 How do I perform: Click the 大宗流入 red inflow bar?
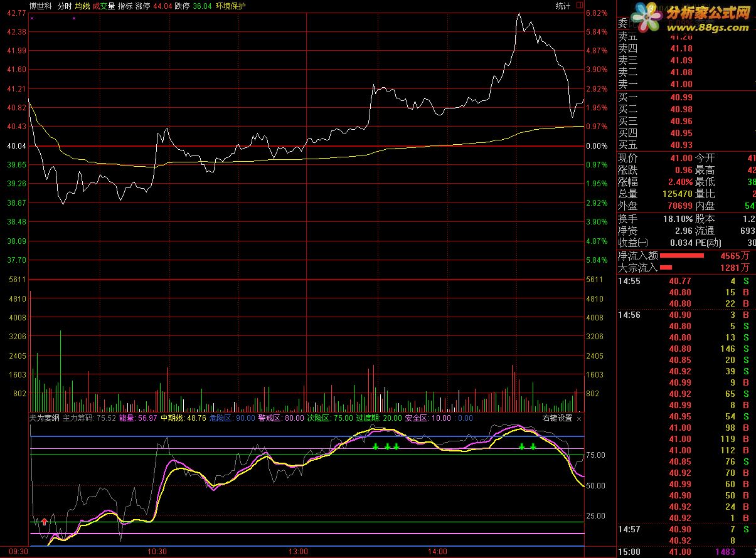point(666,268)
